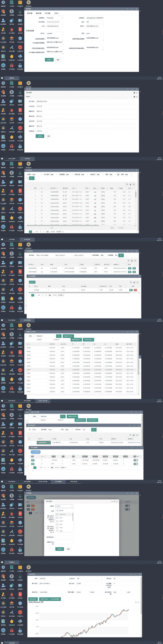The width and height of the screenshot is (163, 644).
Task: Toggle the switch in the TDMOCK row of 平台币新数据
Action: point(136,460)
